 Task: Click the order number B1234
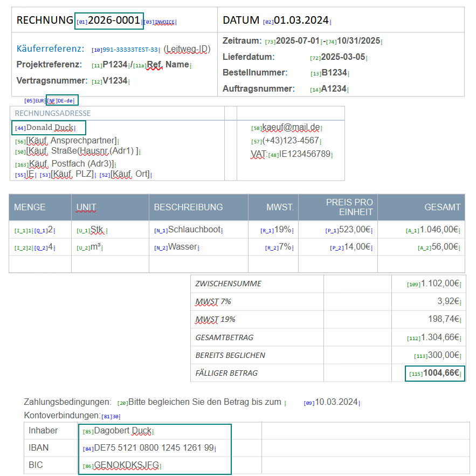pos(334,73)
